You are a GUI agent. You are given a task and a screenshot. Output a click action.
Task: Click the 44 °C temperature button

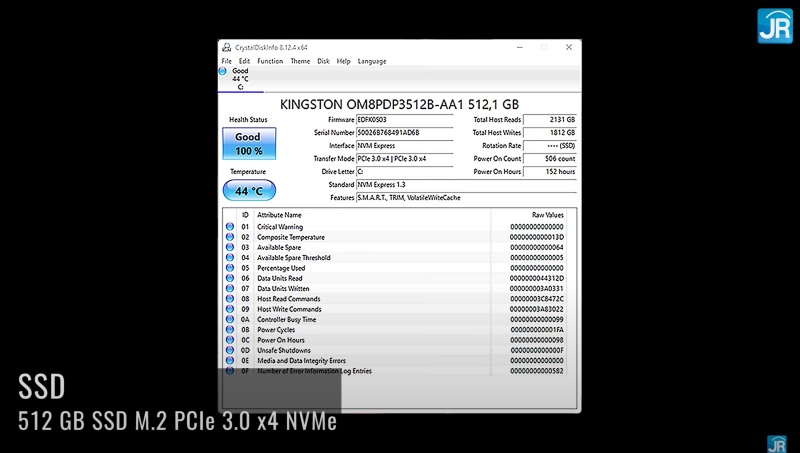(248, 190)
